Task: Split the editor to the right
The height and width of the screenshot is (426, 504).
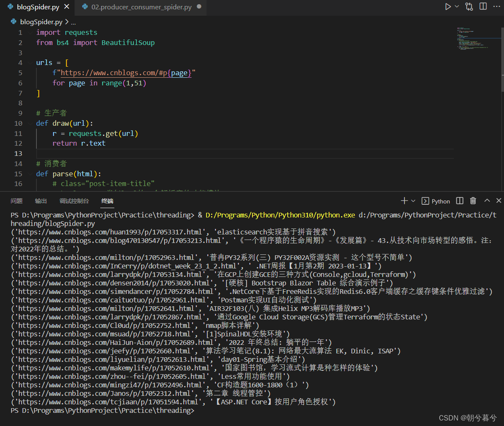Action: 483,7
